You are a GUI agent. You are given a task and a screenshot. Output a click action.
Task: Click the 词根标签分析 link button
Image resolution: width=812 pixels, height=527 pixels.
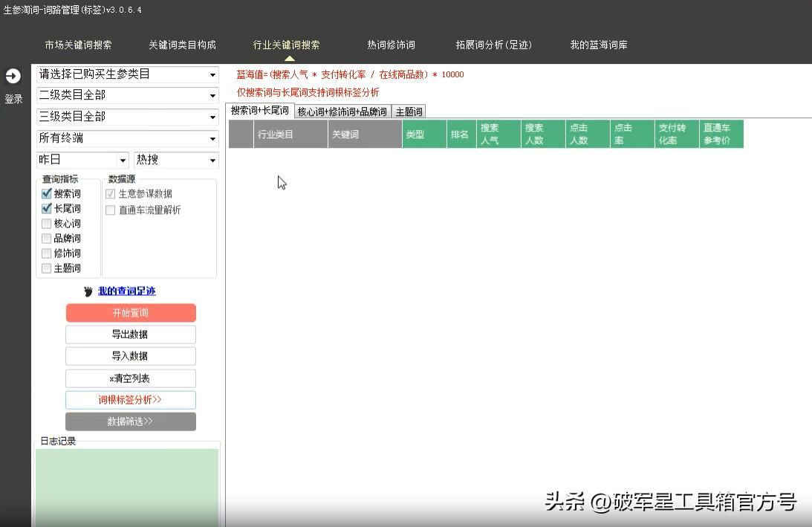[x=131, y=399]
